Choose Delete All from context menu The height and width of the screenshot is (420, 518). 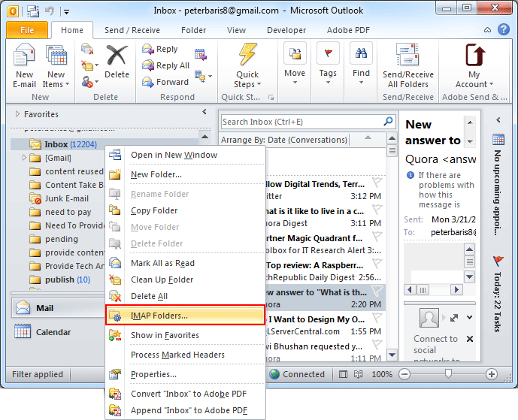(186, 296)
